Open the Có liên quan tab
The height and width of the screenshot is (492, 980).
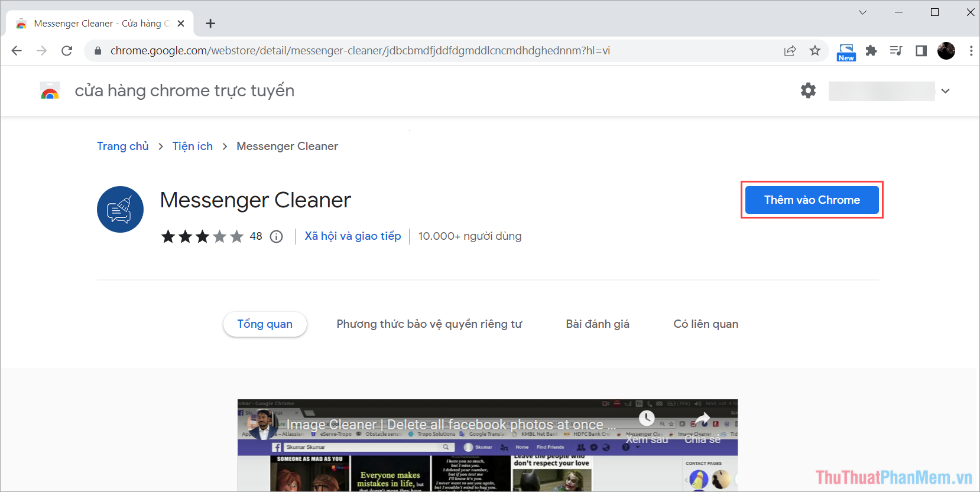click(x=706, y=324)
